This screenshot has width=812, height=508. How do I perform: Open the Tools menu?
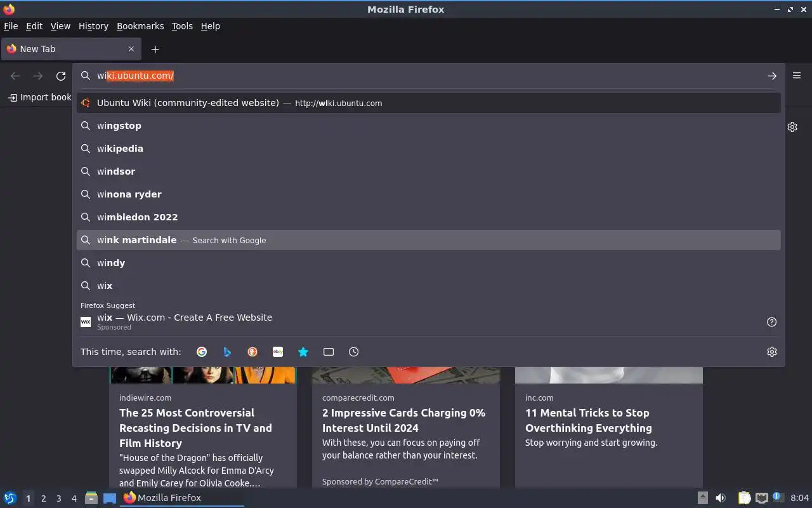click(182, 26)
